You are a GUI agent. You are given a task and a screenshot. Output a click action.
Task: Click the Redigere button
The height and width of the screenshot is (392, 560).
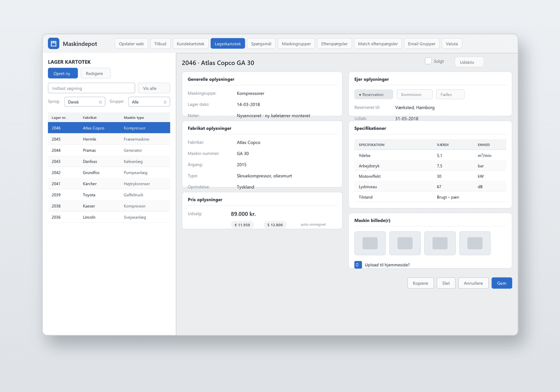pos(96,73)
